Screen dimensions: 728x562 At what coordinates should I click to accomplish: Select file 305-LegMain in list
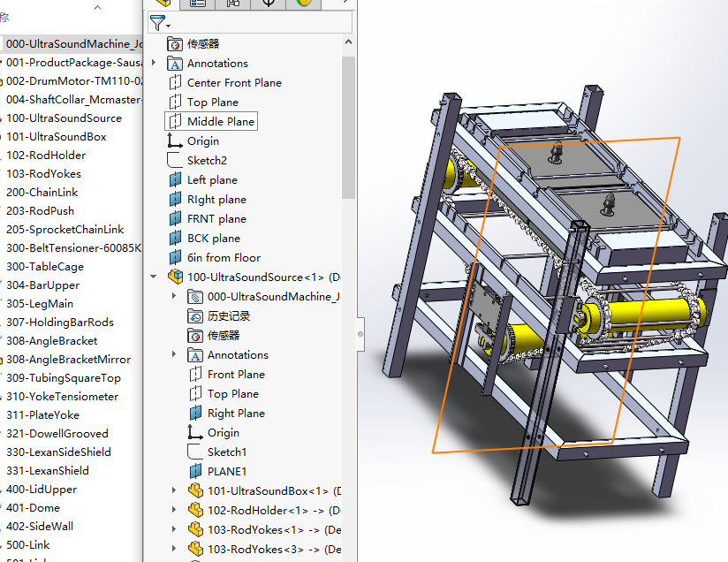[40, 304]
